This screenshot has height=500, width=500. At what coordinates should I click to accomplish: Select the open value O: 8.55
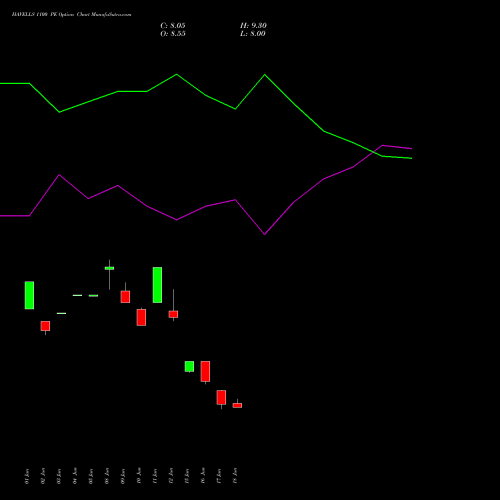(x=173, y=34)
